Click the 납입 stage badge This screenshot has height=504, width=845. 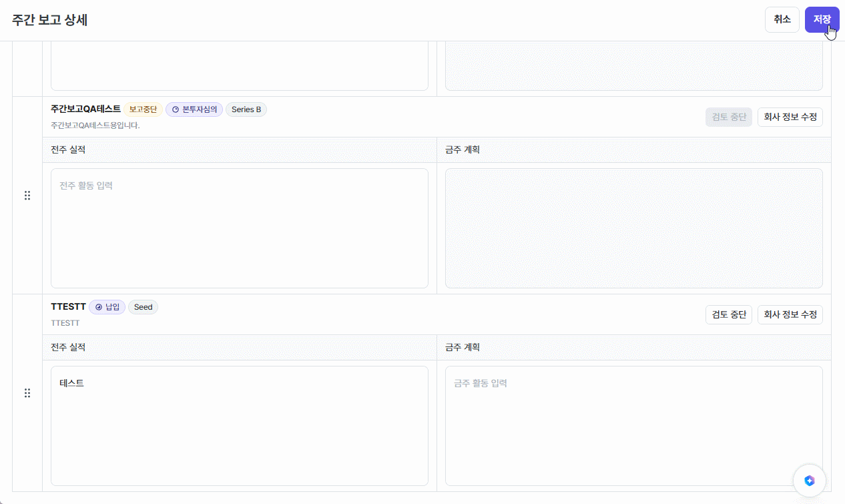107,307
